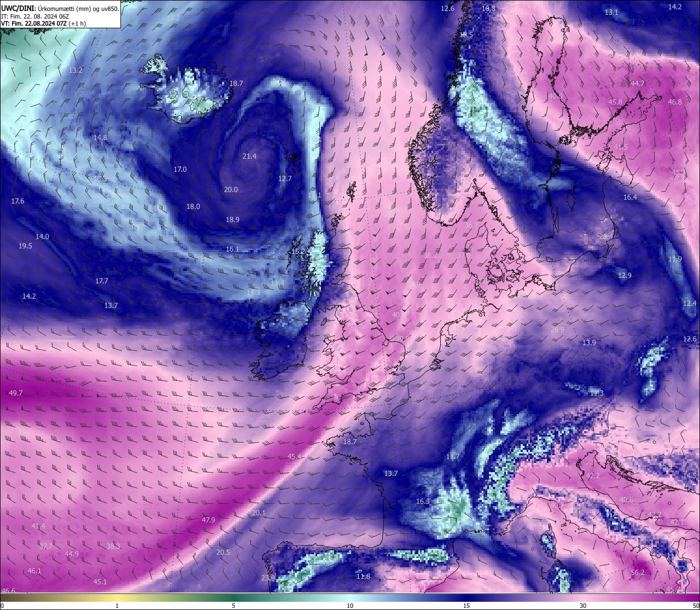Click the colour scale label 30
Image resolution: width=700 pixels, height=610 pixels.
coord(583,606)
